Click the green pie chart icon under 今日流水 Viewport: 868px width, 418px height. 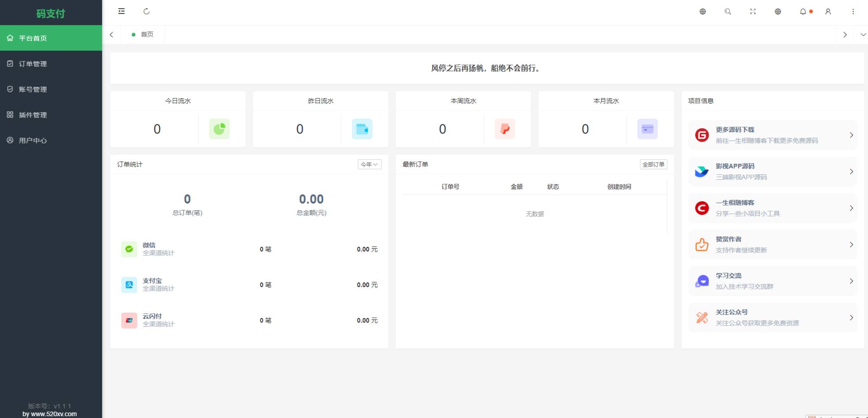click(x=219, y=129)
